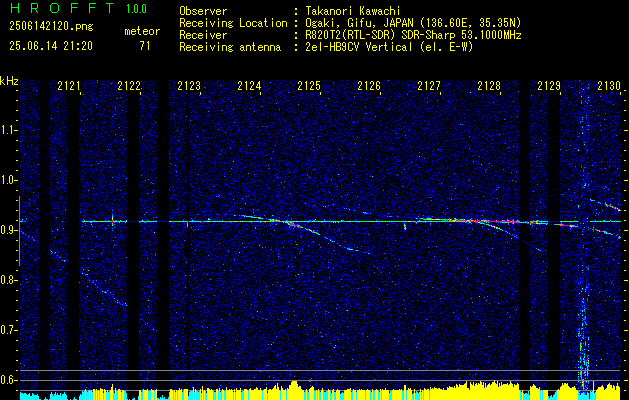Screen dimensions: 629x400
Task: Click the Observer label
Action: (203, 11)
